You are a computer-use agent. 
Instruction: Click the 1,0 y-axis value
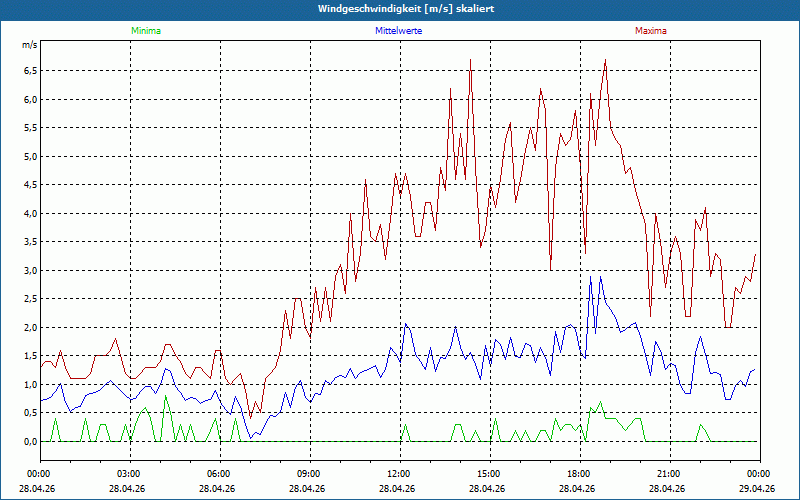(x=30, y=385)
